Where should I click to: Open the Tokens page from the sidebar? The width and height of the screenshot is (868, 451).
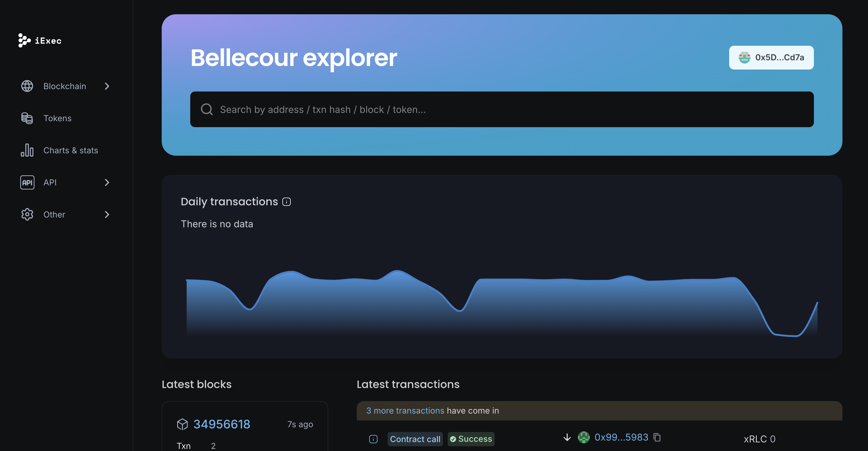point(57,118)
